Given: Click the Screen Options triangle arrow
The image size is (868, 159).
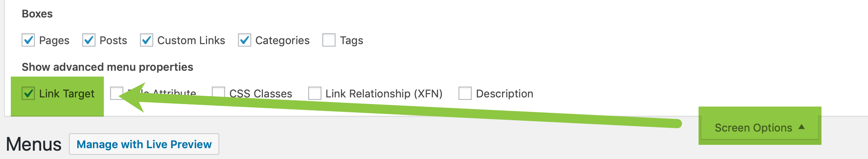Looking at the screenshot, I should point(802,127).
